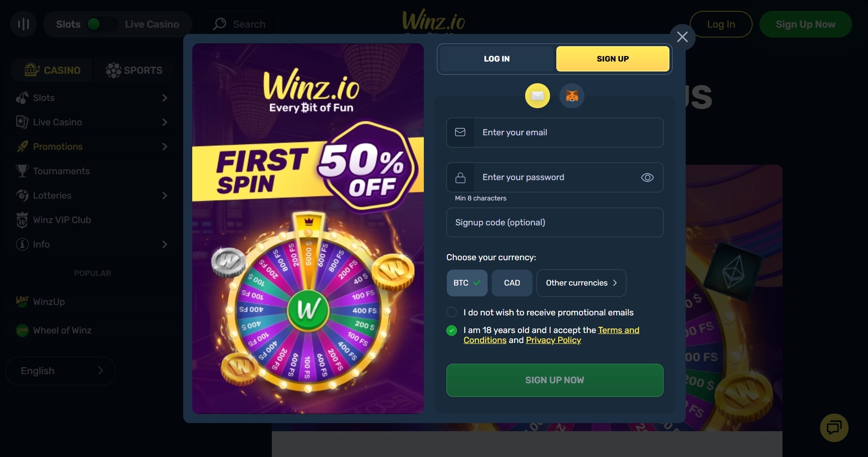Opt out of promotional emails

click(451, 312)
